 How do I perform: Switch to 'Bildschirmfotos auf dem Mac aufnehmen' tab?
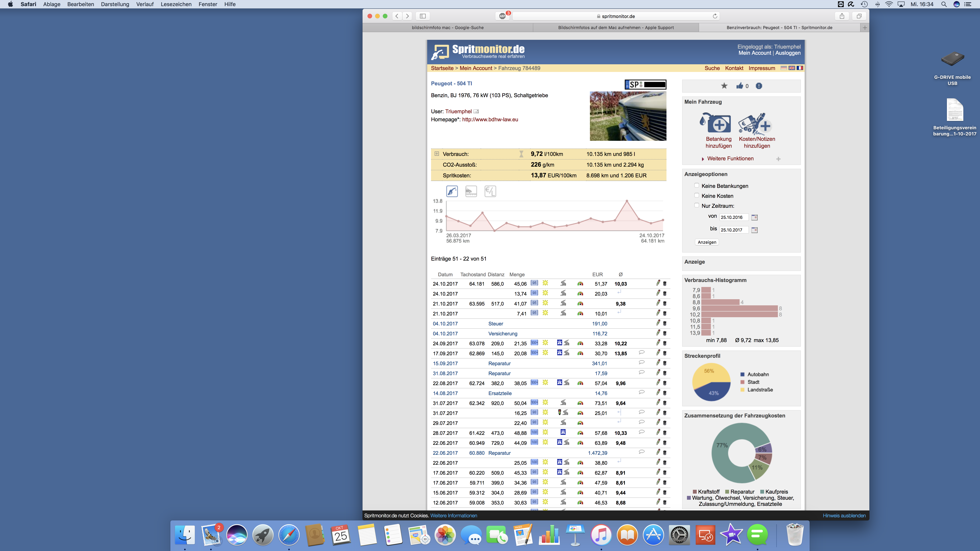click(616, 28)
